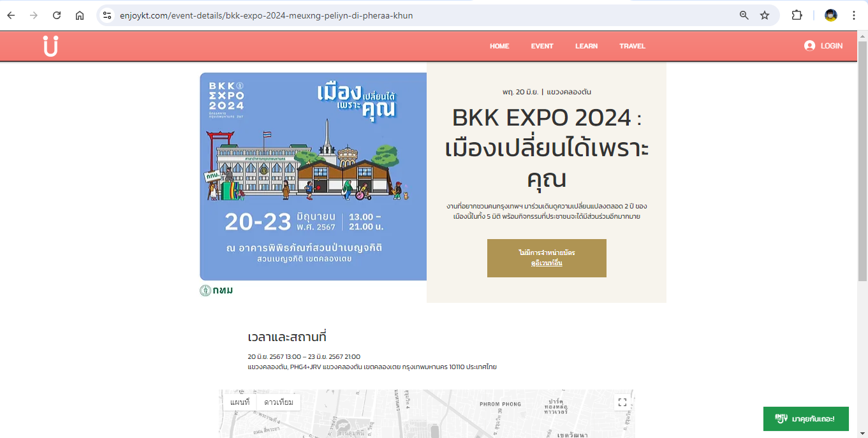Screen dimensions: 868x438
Task: Bookmark this page with the star icon
Action: pyautogui.click(x=765, y=15)
